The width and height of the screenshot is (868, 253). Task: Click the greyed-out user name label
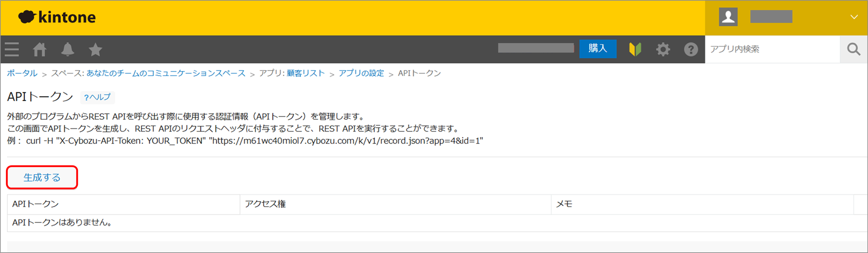[771, 17]
